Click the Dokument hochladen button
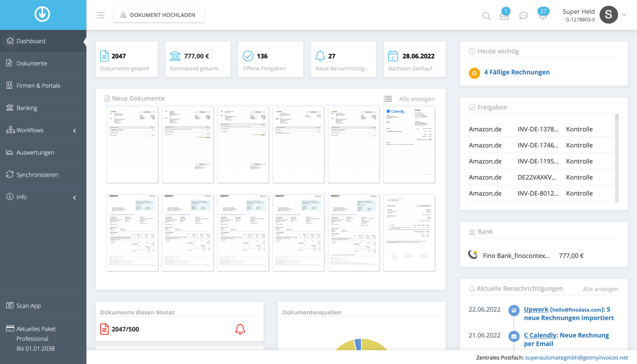This screenshot has height=364, width=637. (x=159, y=15)
